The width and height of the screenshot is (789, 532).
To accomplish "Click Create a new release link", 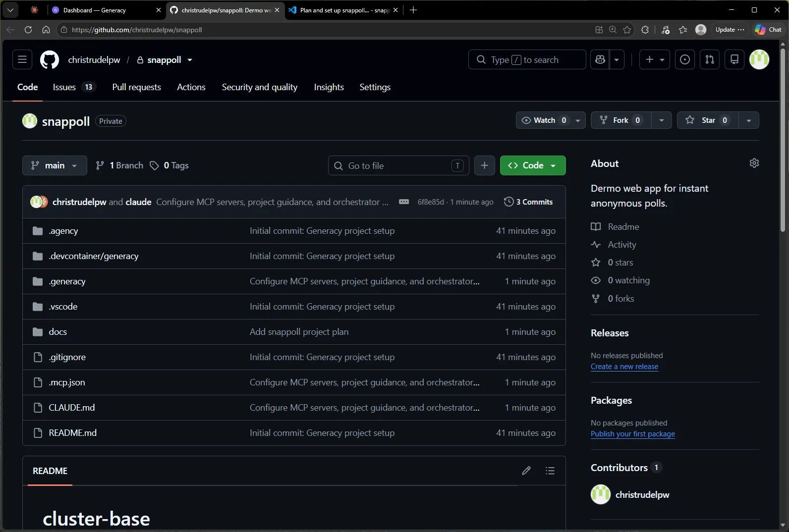I will (624, 367).
